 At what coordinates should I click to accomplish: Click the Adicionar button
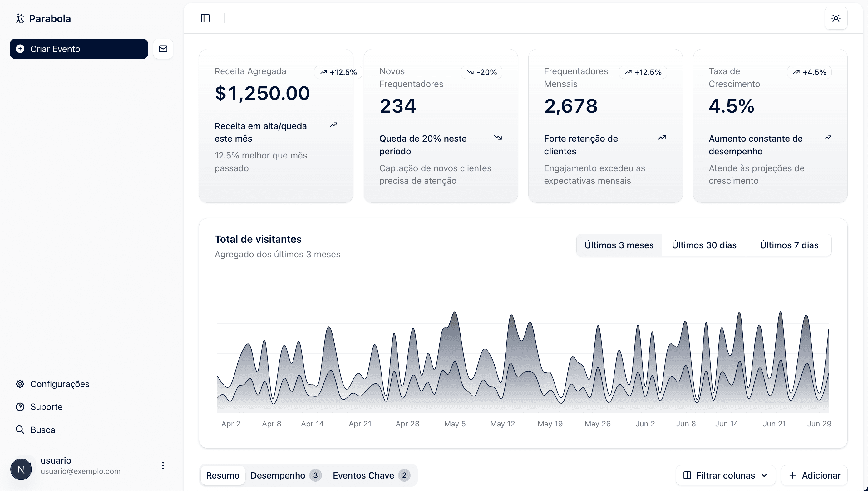(814, 475)
